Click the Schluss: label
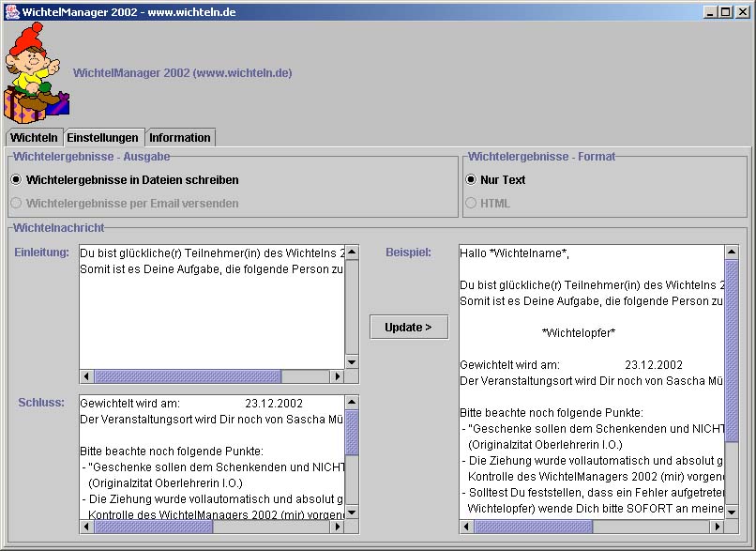756x551 pixels. pyautogui.click(x=41, y=403)
